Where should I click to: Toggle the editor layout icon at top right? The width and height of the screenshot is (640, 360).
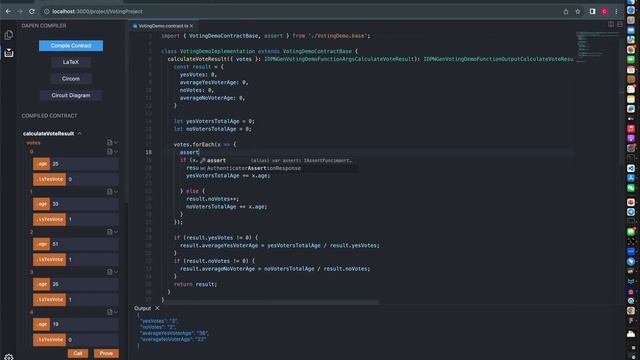click(x=620, y=24)
